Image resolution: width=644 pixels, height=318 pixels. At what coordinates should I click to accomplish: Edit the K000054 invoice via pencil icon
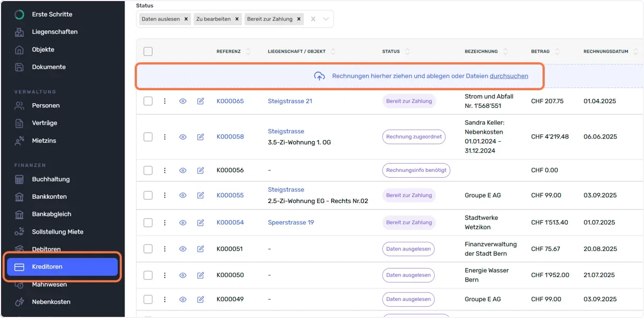click(x=201, y=222)
